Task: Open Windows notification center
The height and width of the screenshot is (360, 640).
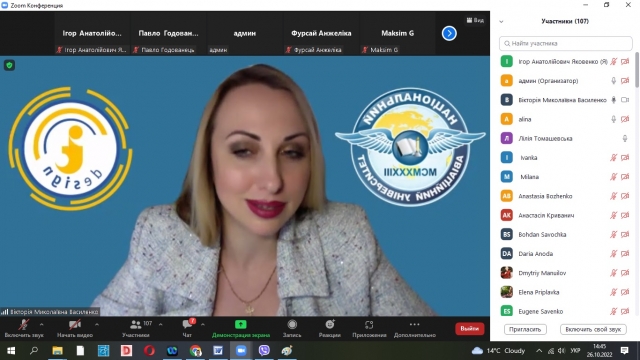Action: [x=624, y=351]
